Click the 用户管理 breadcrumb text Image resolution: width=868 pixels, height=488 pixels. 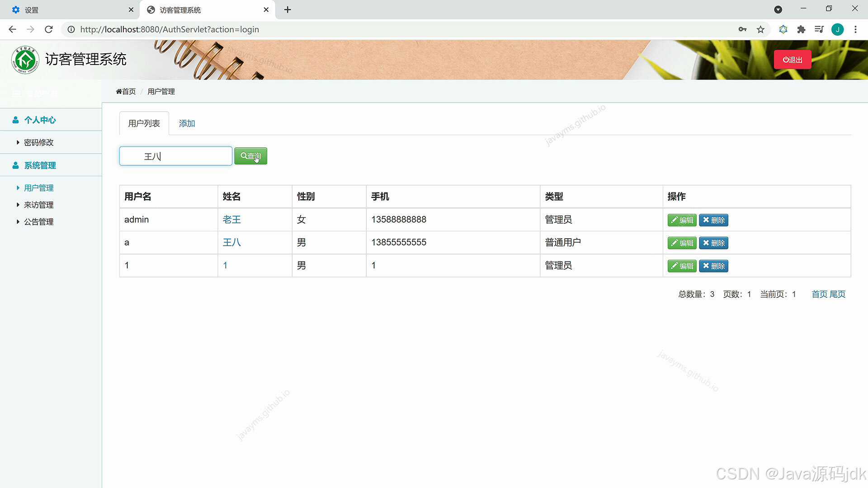click(x=161, y=91)
